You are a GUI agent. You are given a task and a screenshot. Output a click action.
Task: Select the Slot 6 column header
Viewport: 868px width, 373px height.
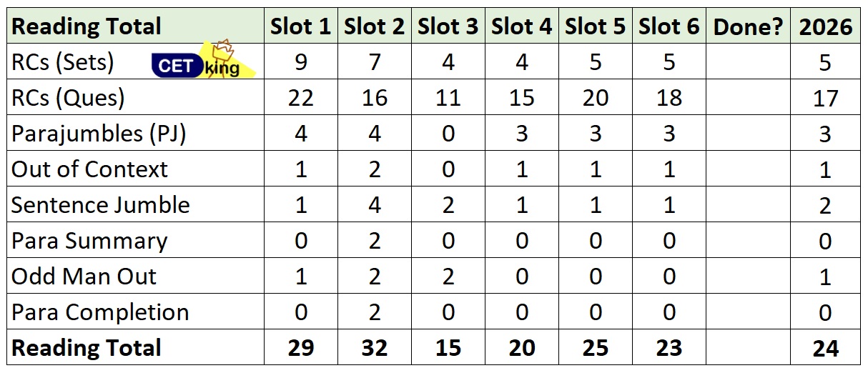click(x=669, y=27)
